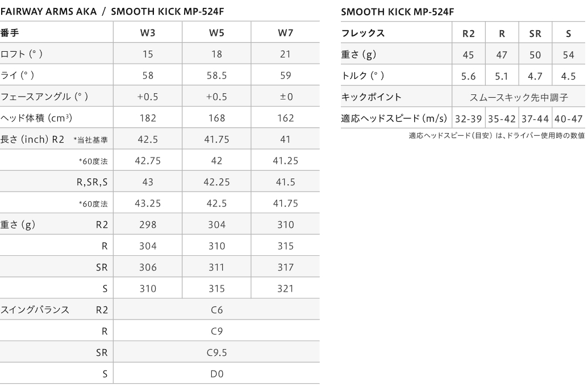Screen dimensions: 588x386
Task: Click the スイングバランス row label
Action: coord(35,310)
